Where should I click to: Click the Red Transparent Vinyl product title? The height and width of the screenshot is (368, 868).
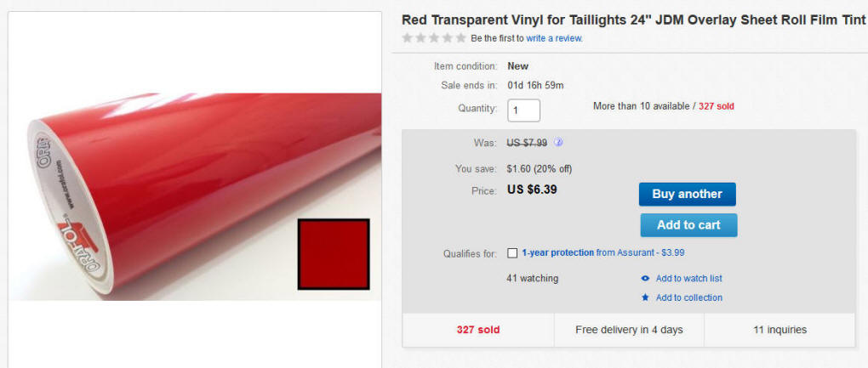click(633, 20)
